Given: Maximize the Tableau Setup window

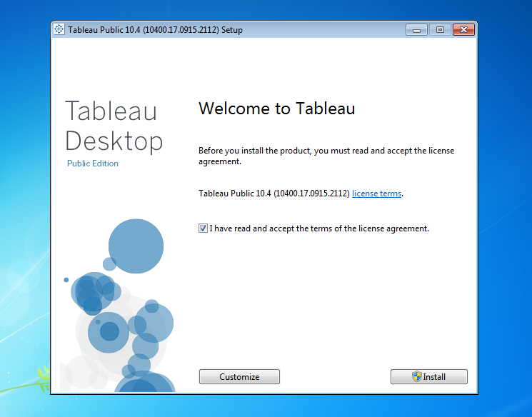Looking at the screenshot, I should click(440, 30).
